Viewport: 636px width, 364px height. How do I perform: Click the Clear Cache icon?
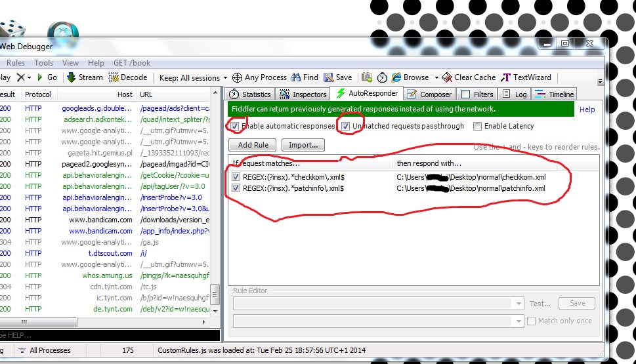(x=447, y=77)
